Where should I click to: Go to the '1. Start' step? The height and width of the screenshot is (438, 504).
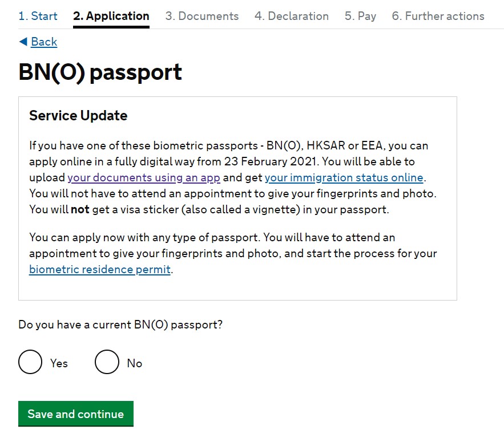[x=38, y=16]
